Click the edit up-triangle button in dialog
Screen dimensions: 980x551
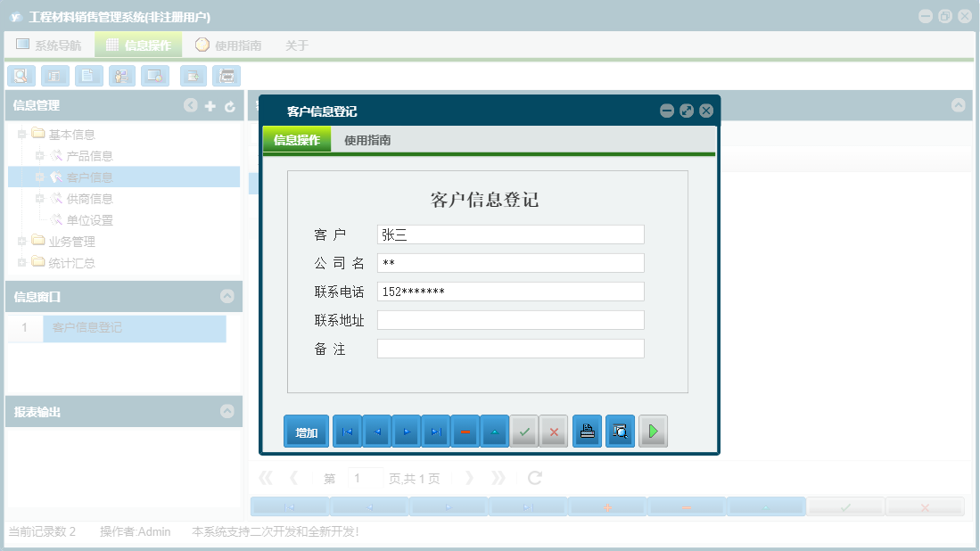495,431
